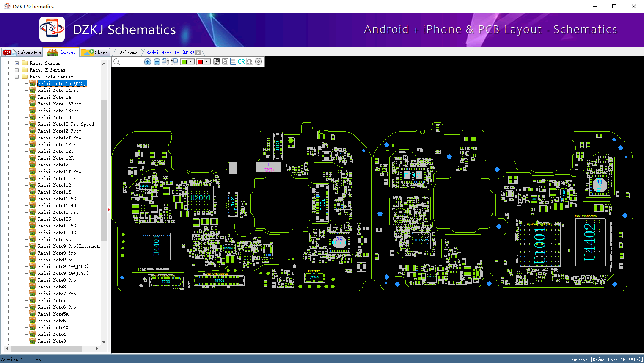Viewport: 644px width, 363px height.
Task: Open the Share cloud tab
Action: click(95, 53)
